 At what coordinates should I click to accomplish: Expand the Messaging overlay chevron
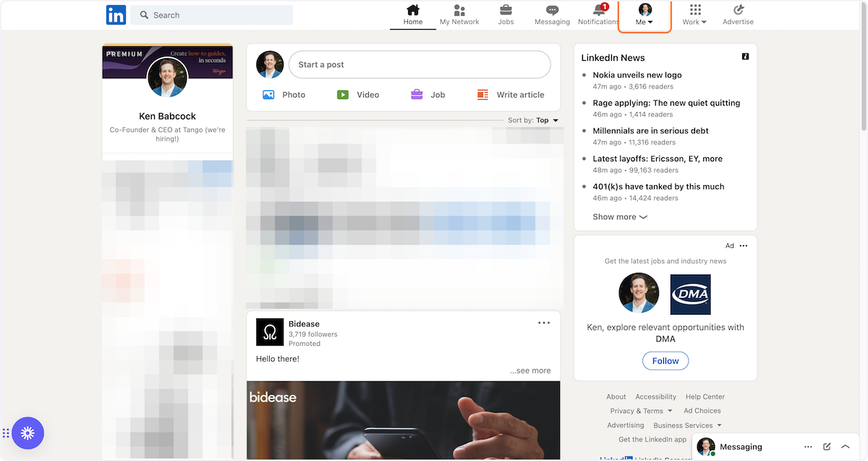click(x=845, y=447)
